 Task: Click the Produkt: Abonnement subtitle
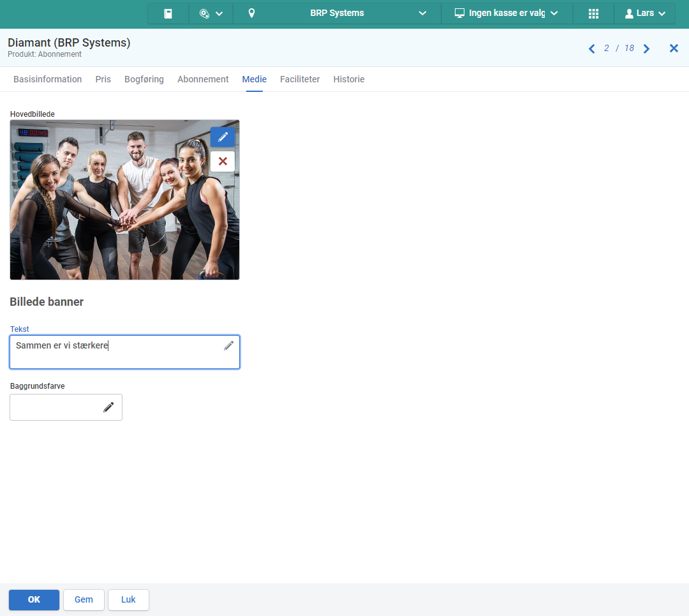(45, 54)
